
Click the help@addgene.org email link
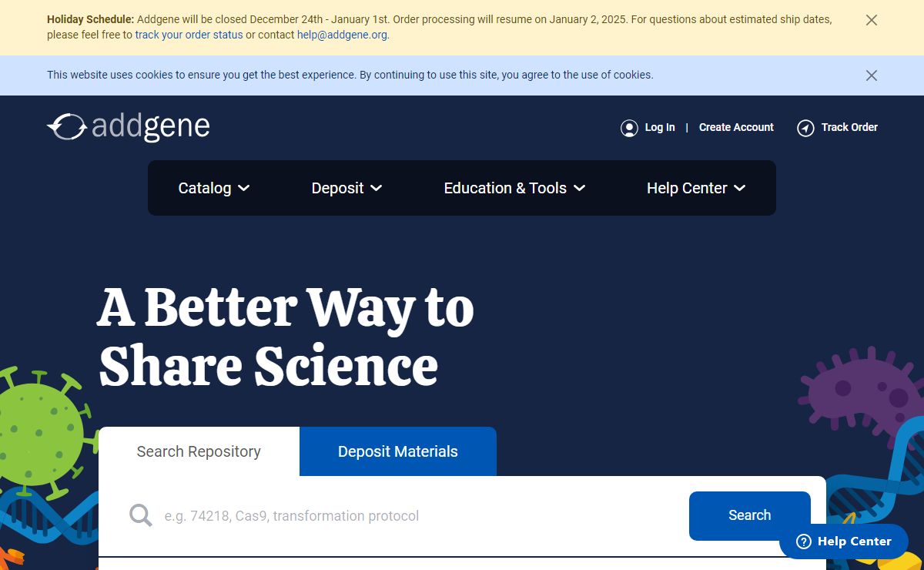tap(342, 35)
